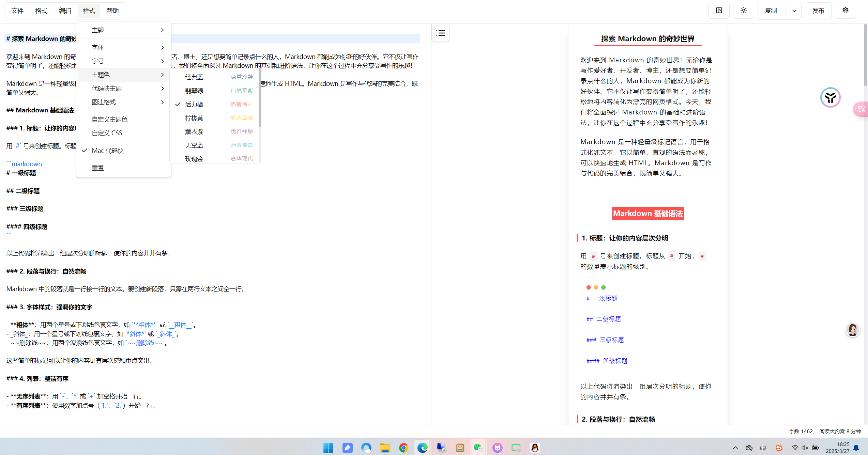This screenshot has width=868, height=455.
Task: Click the 发布 button
Action: tap(818, 11)
